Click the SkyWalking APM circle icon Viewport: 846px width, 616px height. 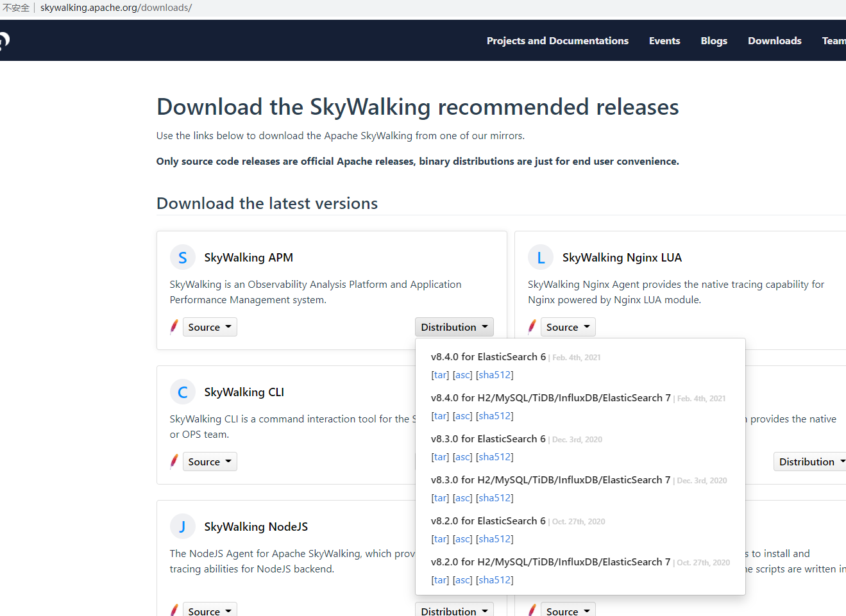(183, 256)
